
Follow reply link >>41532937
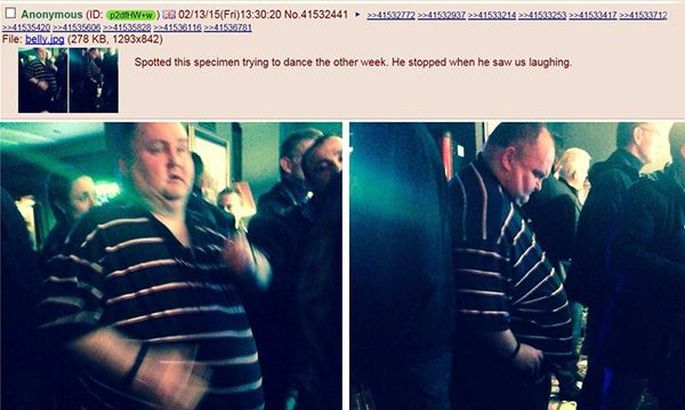(x=441, y=15)
